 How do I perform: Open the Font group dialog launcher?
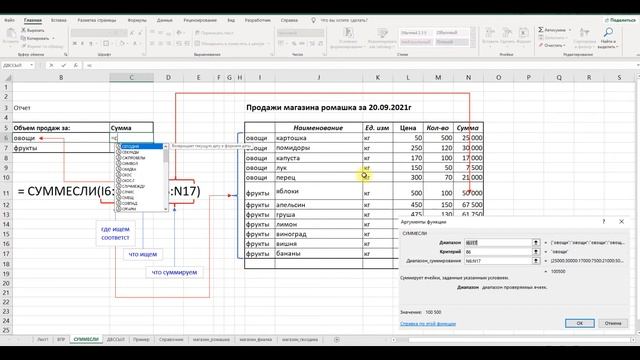(144, 54)
